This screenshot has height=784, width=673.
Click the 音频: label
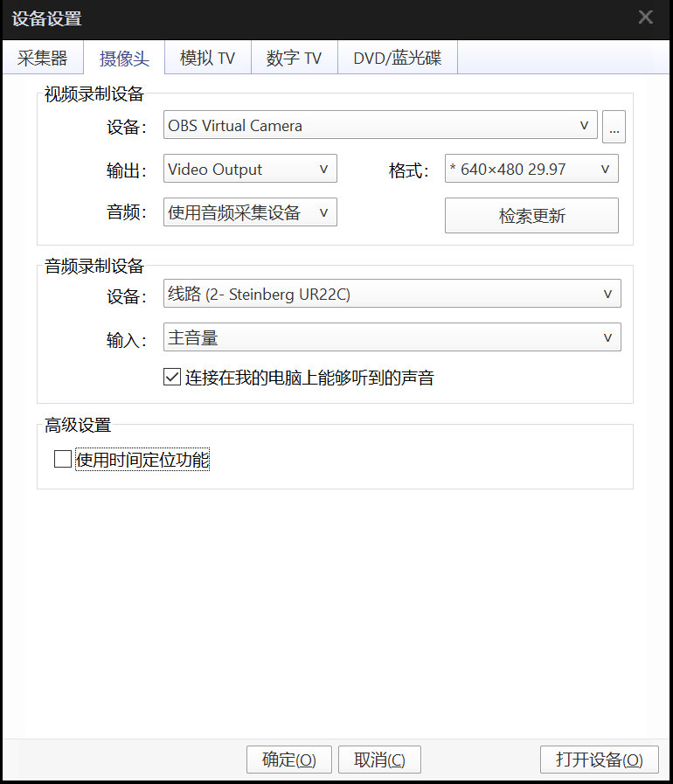coord(126,212)
